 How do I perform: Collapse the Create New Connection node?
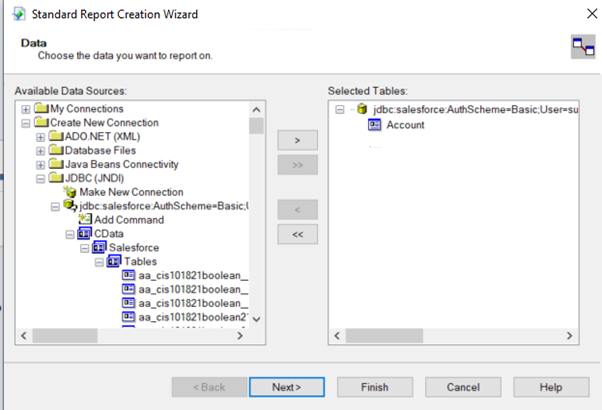click(x=25, y=122)
